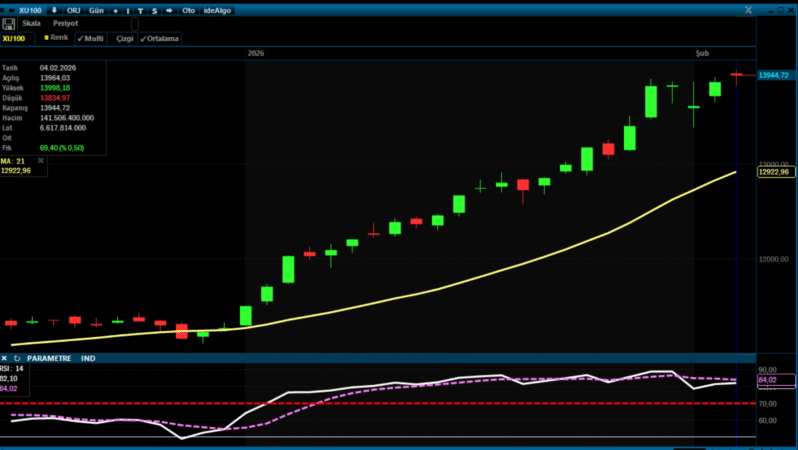Click the 12922,96 MA label on axis
798x450 pixels.
pos(775,172)
